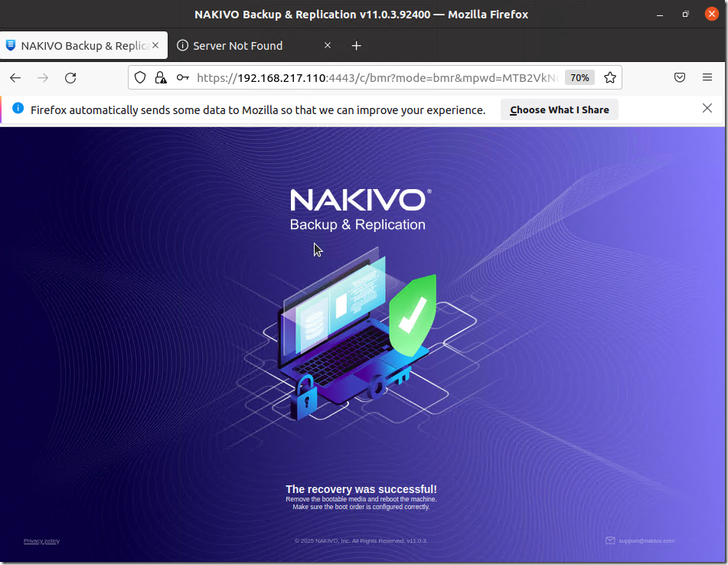Dismiss the Firefox data sharing notification
This screenshot has height=565, width=728.
[707, 108]
